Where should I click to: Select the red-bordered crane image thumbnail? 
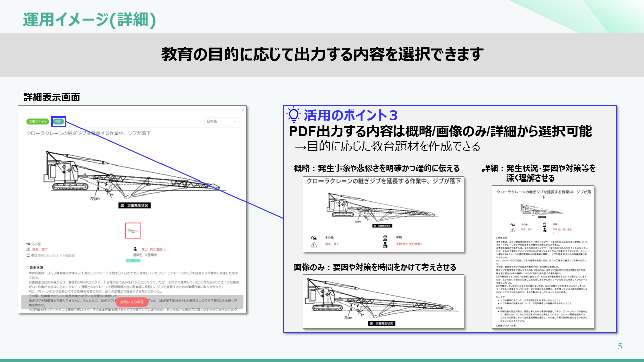[x=133, y=231]
